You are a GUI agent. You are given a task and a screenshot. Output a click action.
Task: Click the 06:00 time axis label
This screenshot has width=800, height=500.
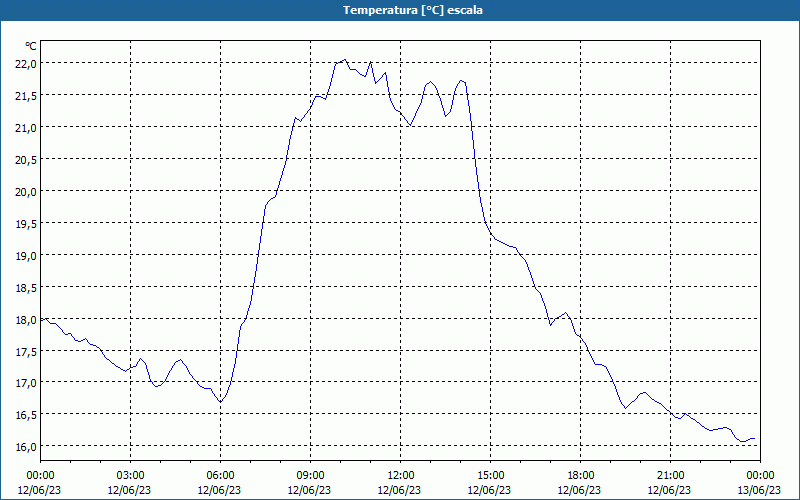click(x=220, y=476)
